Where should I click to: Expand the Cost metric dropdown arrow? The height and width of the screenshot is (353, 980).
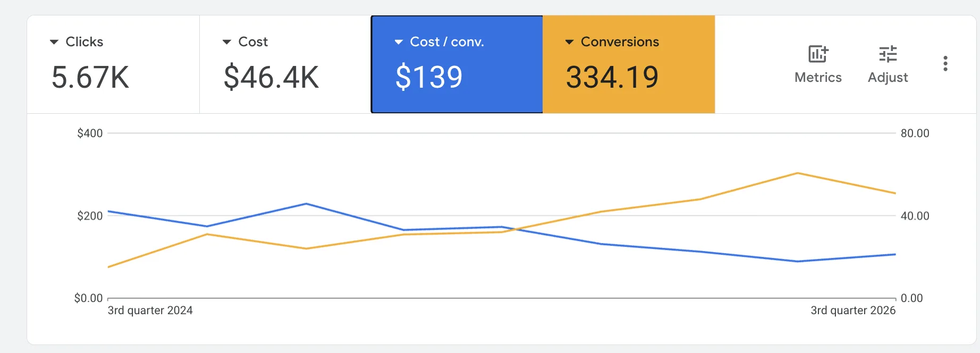[227, 42]
